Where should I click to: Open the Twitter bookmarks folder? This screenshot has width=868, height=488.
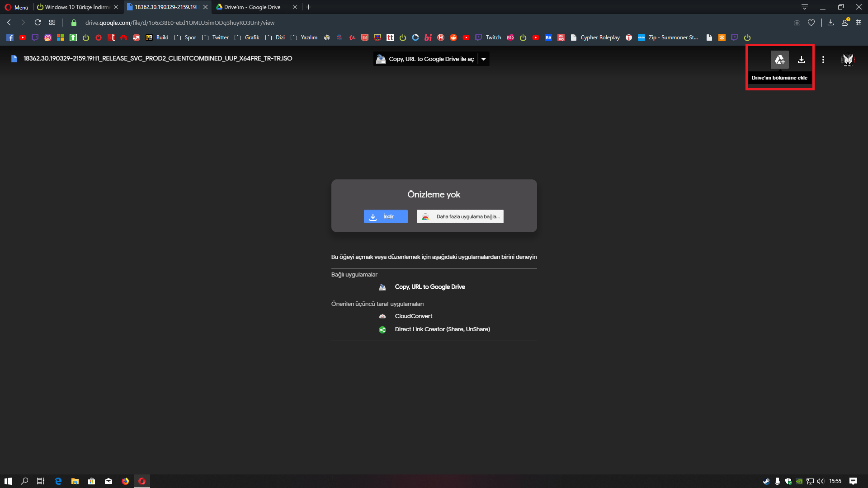(x=215, y=38)
